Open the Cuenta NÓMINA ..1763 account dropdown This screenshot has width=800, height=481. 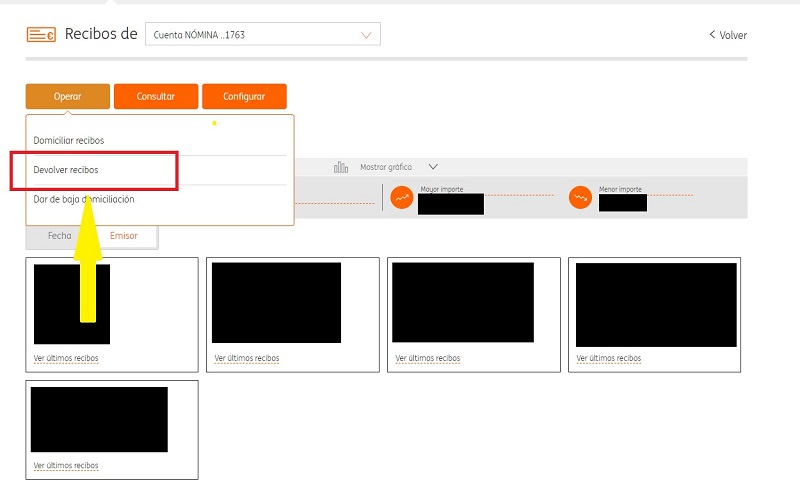[262, 35]
